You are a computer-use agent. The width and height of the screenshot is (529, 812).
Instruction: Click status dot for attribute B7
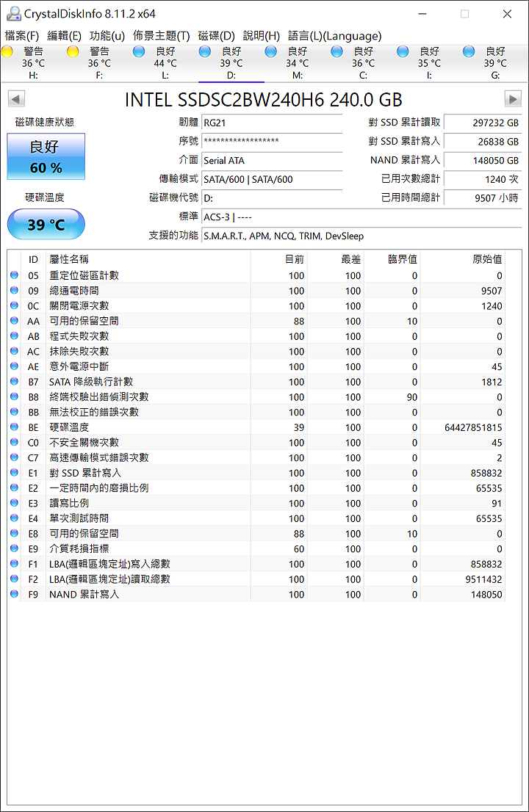pyautogui.click(x=14, y=381)
